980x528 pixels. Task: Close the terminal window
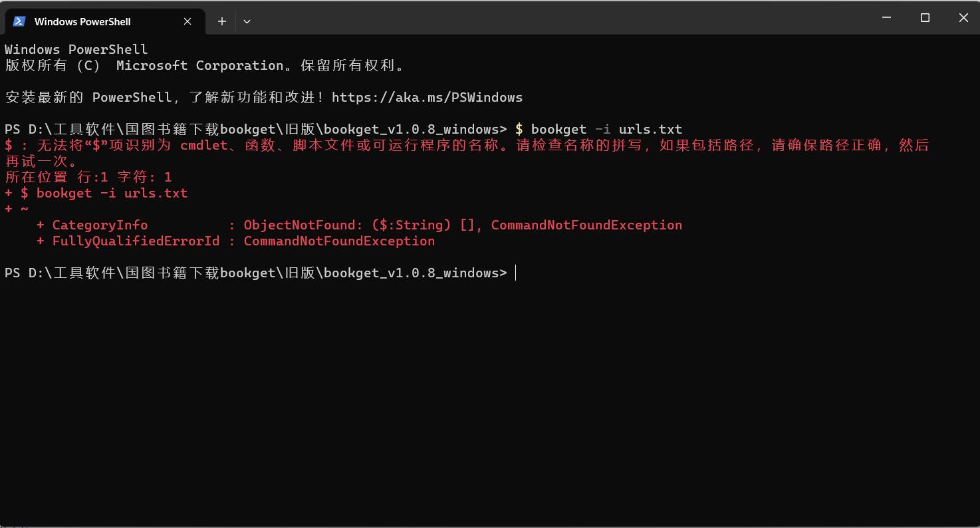pyautogui.click(x=963, y=18)
